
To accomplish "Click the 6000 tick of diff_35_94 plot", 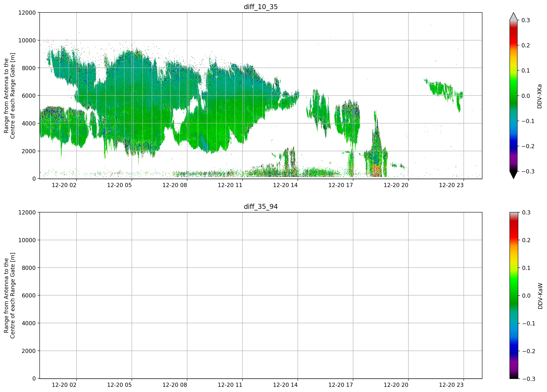I will tap(29, 295).
